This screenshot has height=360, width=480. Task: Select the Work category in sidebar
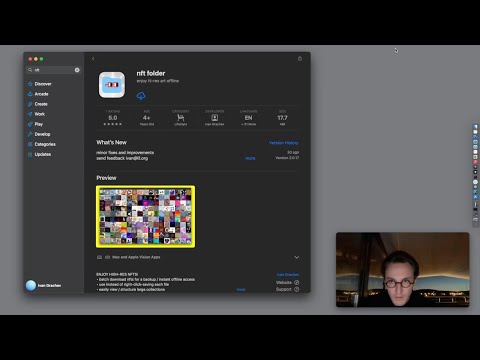pos(39,114)
